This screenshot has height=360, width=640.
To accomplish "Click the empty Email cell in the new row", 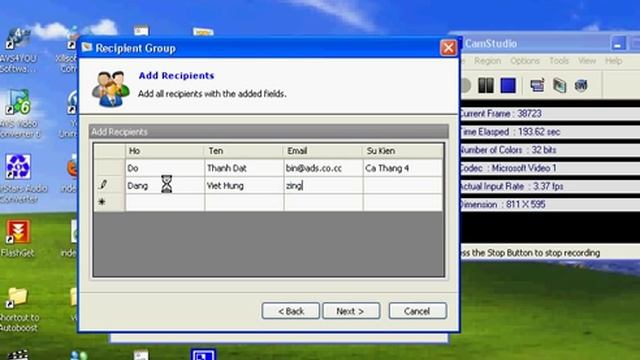I will click(x=323, y=202).
